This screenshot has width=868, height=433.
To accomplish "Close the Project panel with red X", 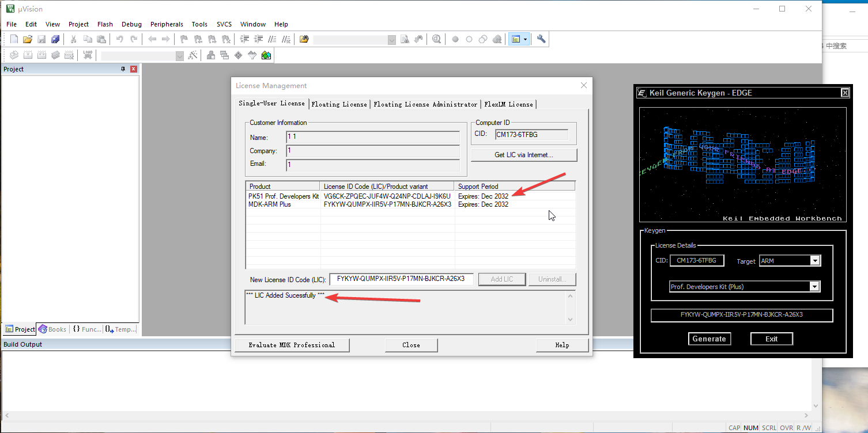I will (134, 69).
